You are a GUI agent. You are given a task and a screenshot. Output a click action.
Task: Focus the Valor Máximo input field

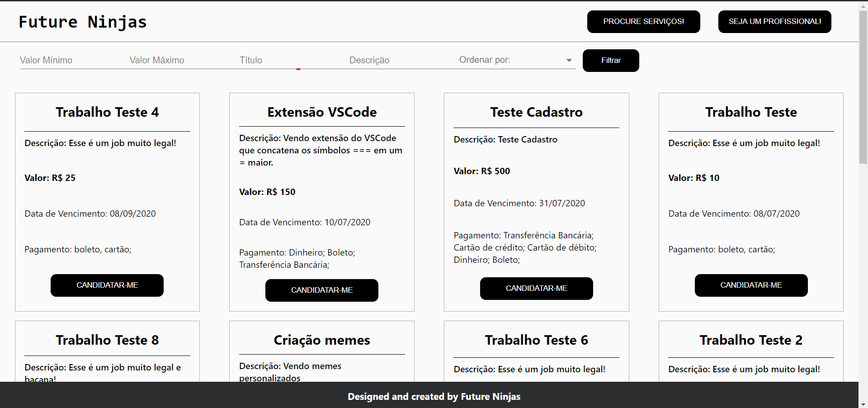point(184,60)
